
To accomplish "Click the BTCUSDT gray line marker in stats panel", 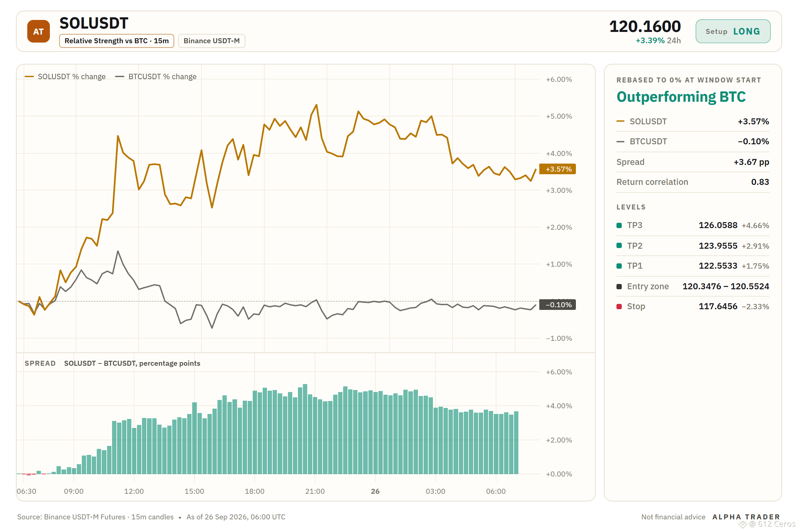I will 620,142.
